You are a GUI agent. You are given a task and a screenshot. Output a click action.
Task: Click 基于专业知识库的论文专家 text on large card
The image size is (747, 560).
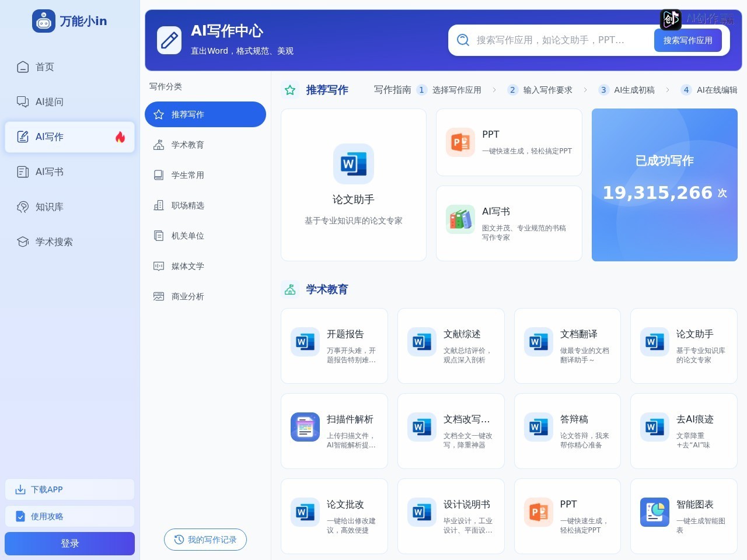(x=354, y=220)
